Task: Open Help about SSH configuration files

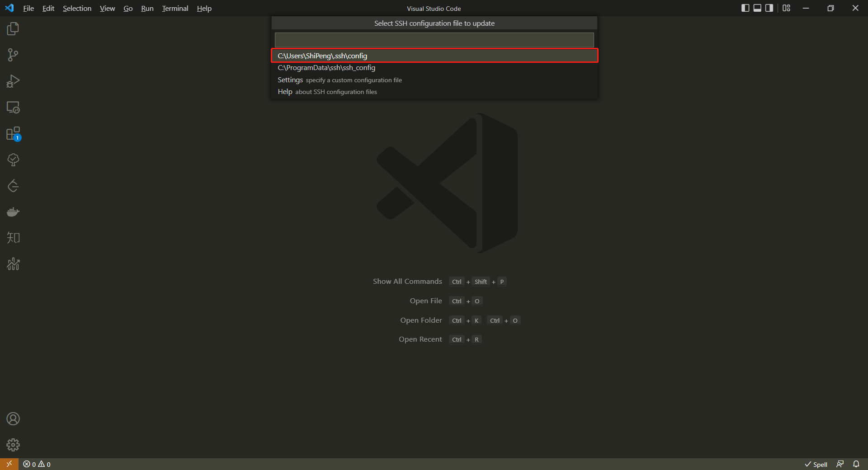Action: pyautogui.click(x=326, y=92)
